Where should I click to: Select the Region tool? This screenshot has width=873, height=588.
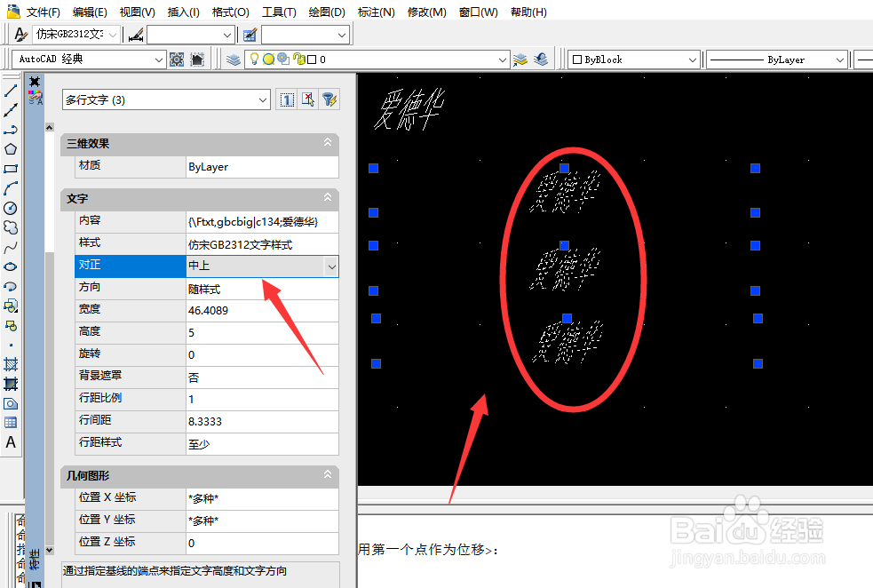pyautogui.click(x=11, y=403)
